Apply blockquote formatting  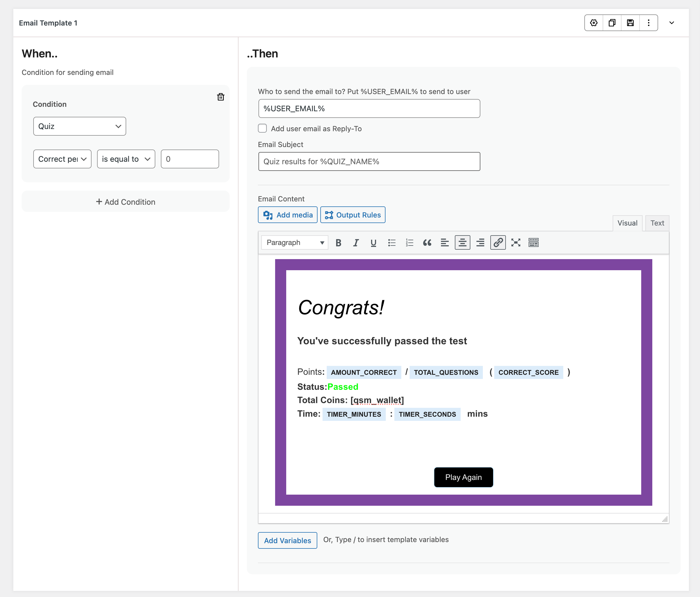(427, 242)
